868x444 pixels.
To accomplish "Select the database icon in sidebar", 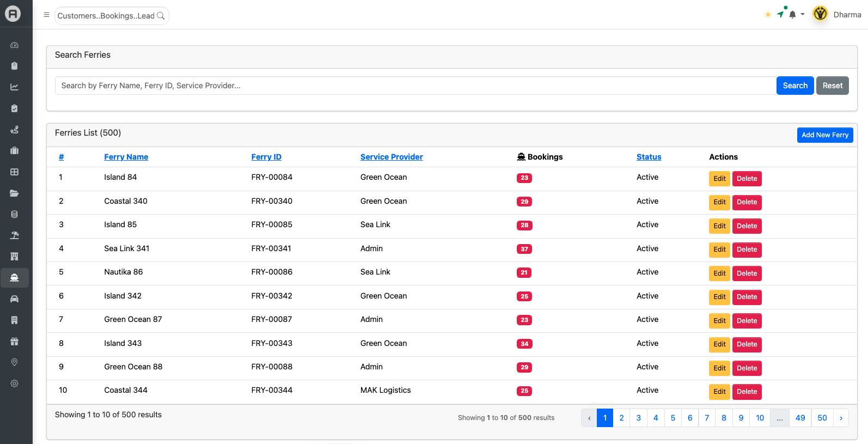I will point(15,215).
